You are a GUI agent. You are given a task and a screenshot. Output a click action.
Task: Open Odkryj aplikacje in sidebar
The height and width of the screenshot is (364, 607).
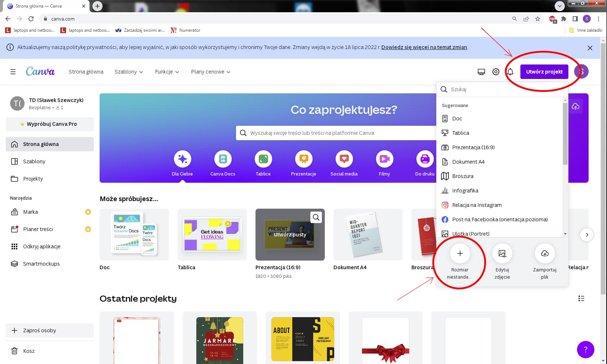click(50, 247)
